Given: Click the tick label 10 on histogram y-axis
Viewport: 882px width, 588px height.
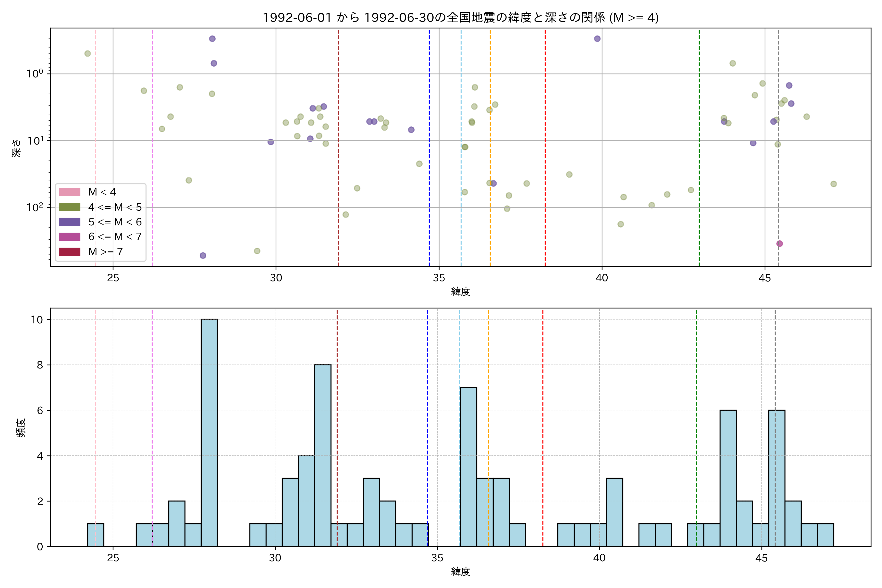Looking at the screenshot, I should tap(37, 319).
